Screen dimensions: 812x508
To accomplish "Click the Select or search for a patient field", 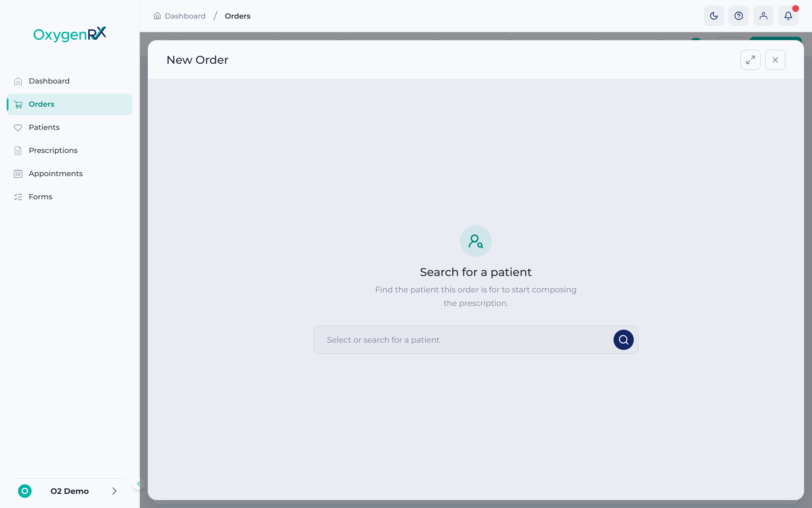I will pos(475,340).
